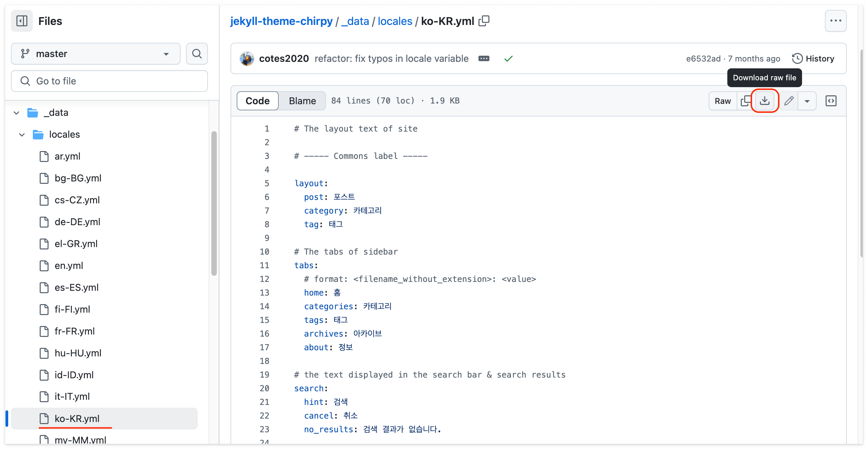
Task: Open more edit options dropdown arrow
Action: click(807, 101)
